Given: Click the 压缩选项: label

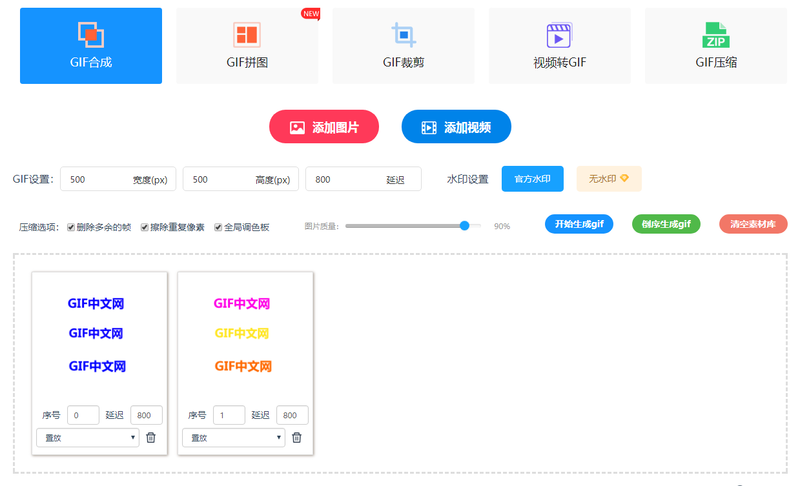Looking at the screenshot, I should click(x=39, y=227).
